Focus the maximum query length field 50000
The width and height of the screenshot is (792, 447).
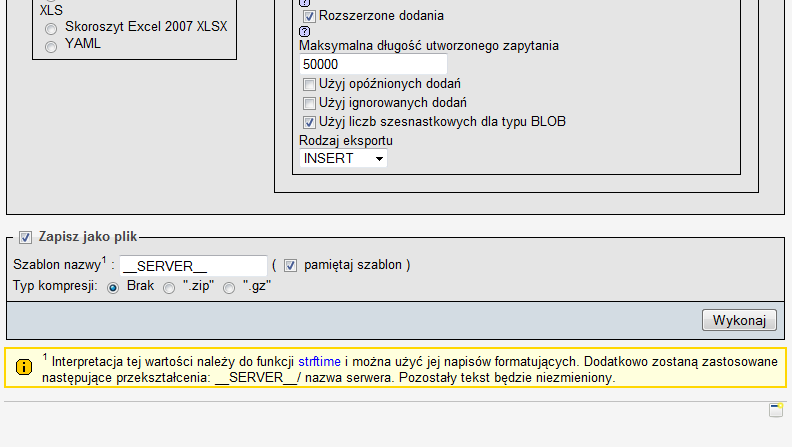[x=373, y=64]
